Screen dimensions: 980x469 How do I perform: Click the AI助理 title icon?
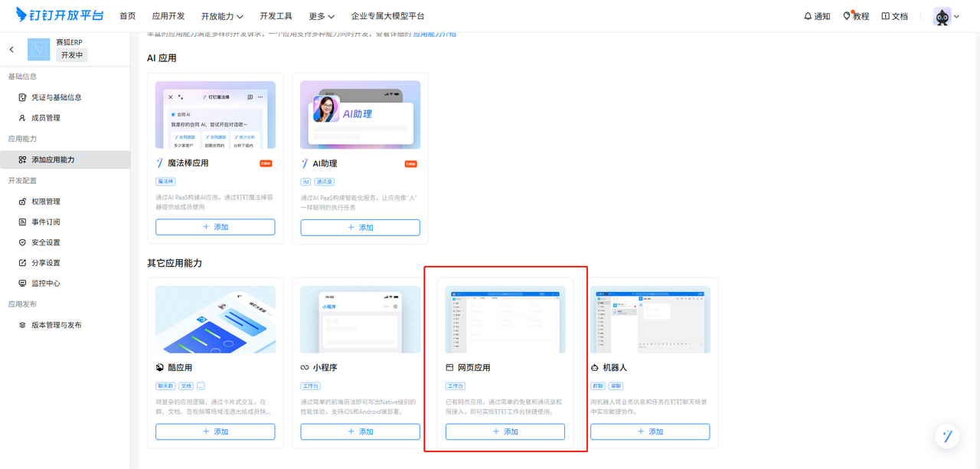[x=305, y=163]
